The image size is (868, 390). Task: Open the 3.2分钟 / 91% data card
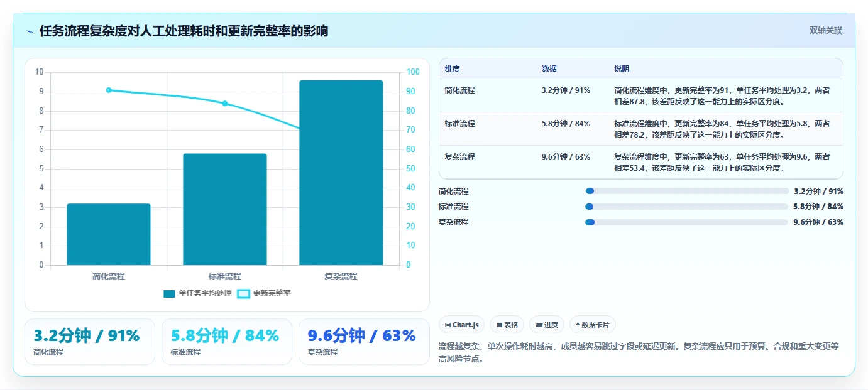pos(90,342)
